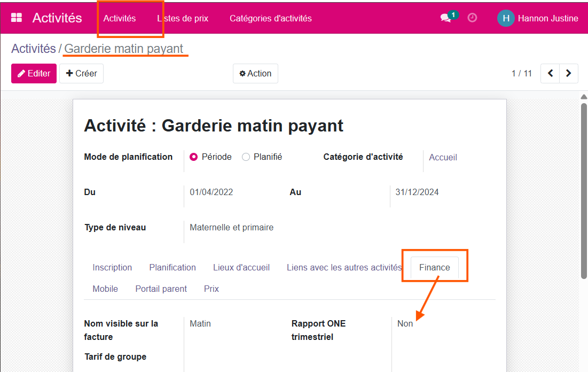Click the Activités breadcrumb link
The width and height of the screenshot is (588, 372).
pyautogui.click(x=33, y=49)
